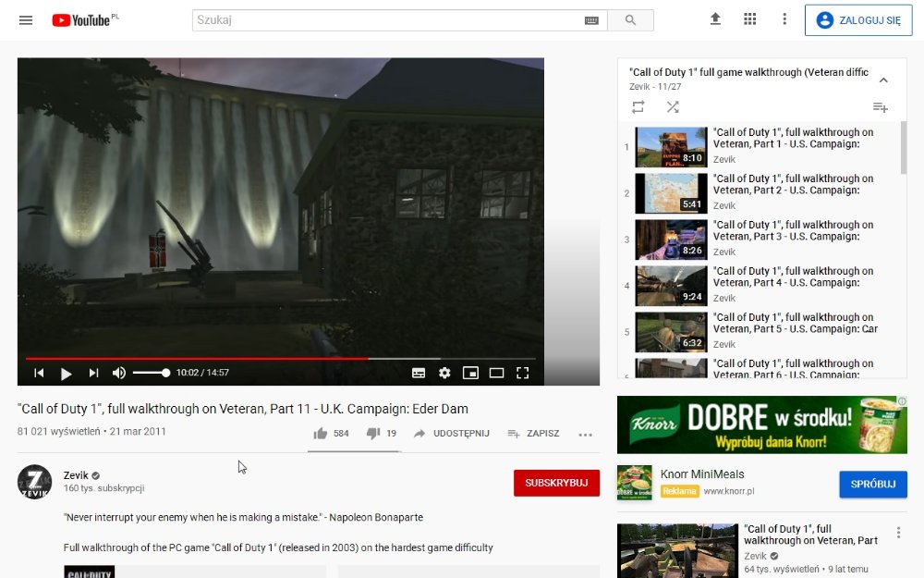Open the www.knorr.pl ad link
The width and height of the screenshot is (924, 578).
tap(728, 491)
